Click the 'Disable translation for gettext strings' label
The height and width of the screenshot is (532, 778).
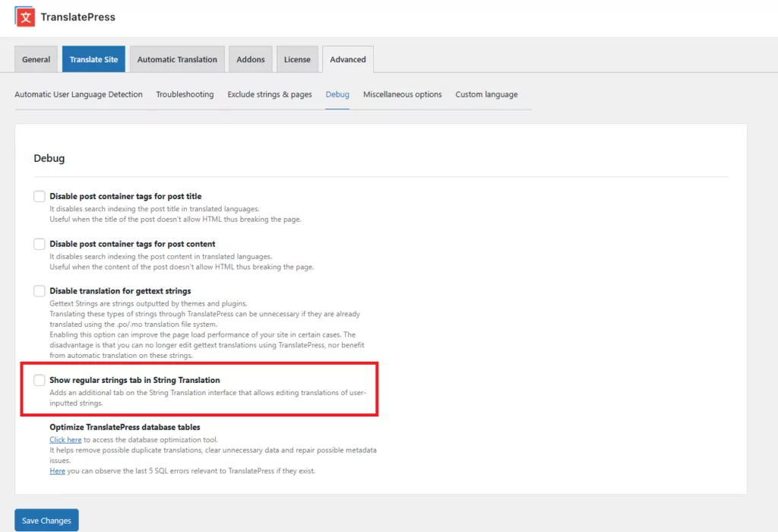click(120, 291)
